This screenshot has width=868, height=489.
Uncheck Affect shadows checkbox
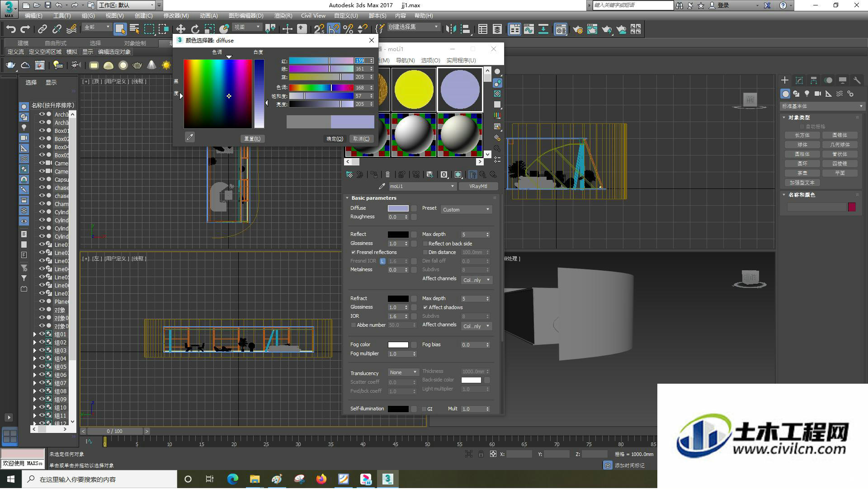pyautogui.click(x=425, y=307)
